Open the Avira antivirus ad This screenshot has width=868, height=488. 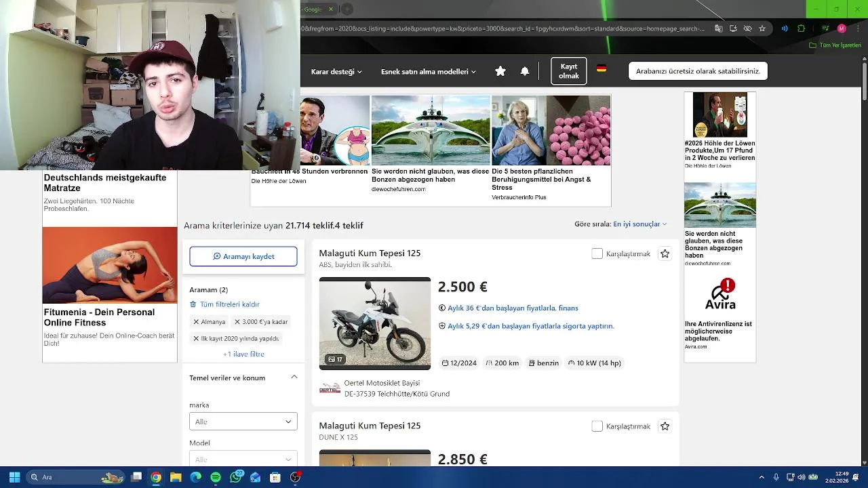720,313
